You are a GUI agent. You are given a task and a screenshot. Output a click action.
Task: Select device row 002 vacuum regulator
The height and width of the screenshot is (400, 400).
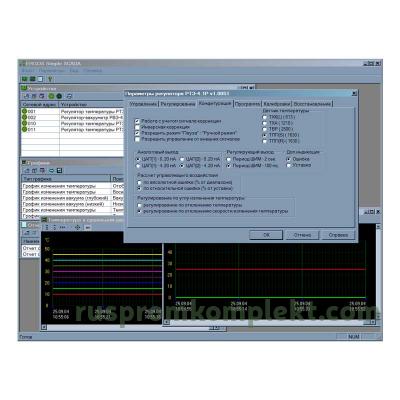pos(73,117)
